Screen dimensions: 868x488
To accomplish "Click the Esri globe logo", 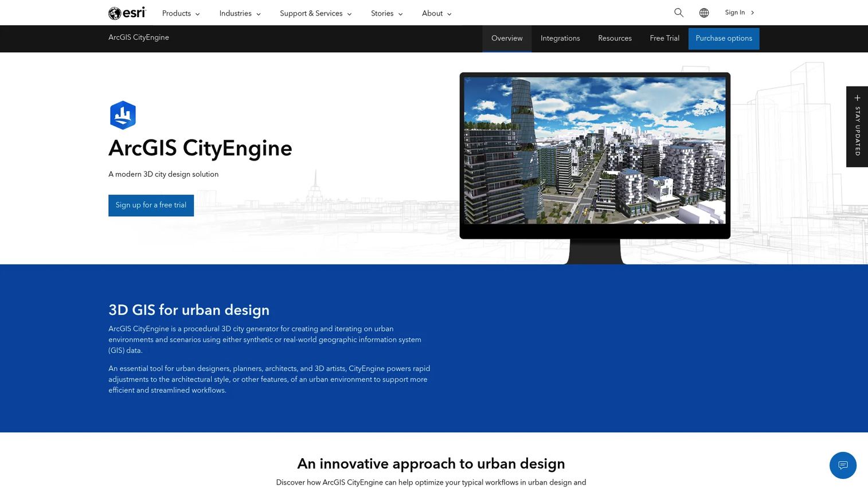I will tap(127, 13).
